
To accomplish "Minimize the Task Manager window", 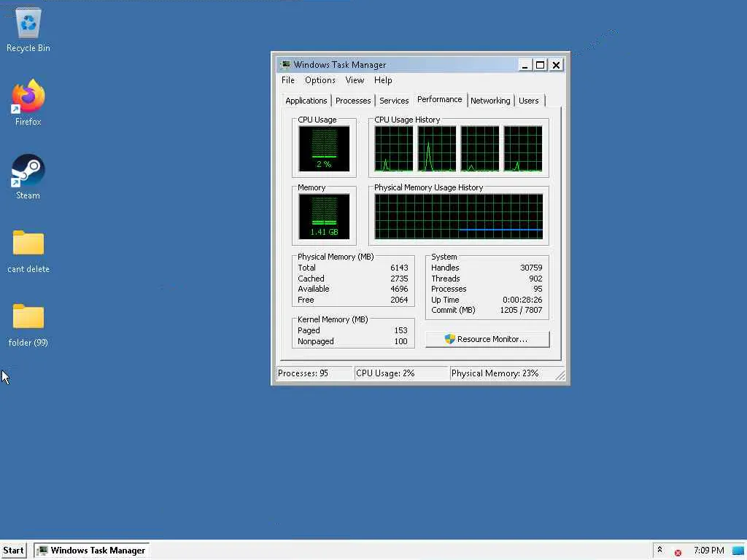I will tap(525, 65).
